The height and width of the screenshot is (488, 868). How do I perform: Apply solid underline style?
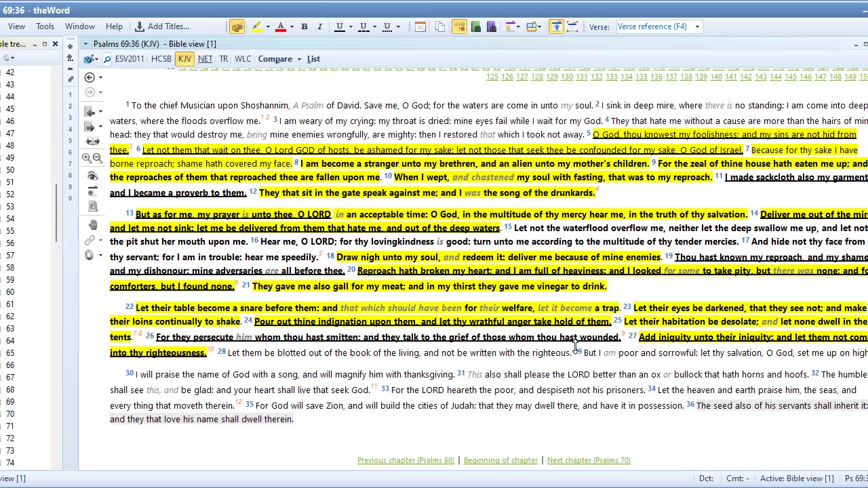coord(339,26)
